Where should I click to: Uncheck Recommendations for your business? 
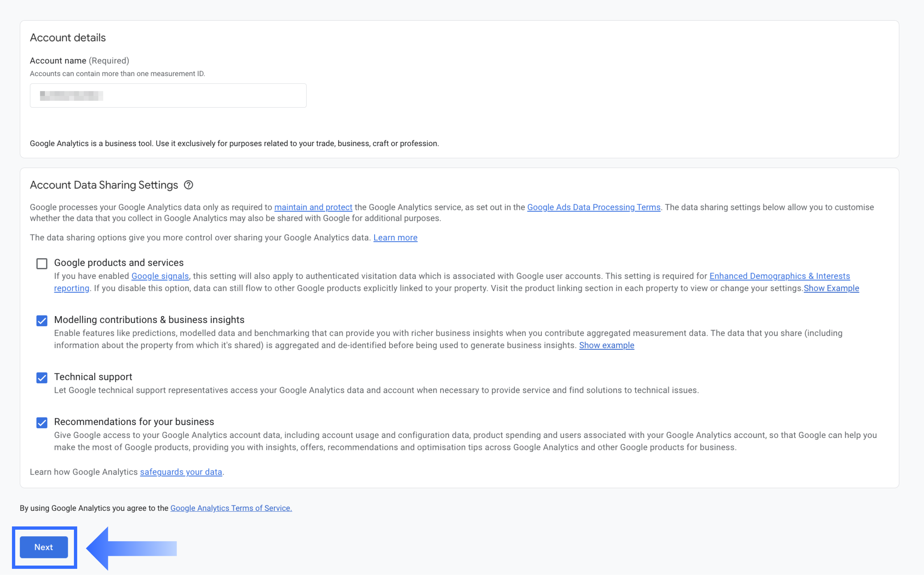(x=42, y=422)
